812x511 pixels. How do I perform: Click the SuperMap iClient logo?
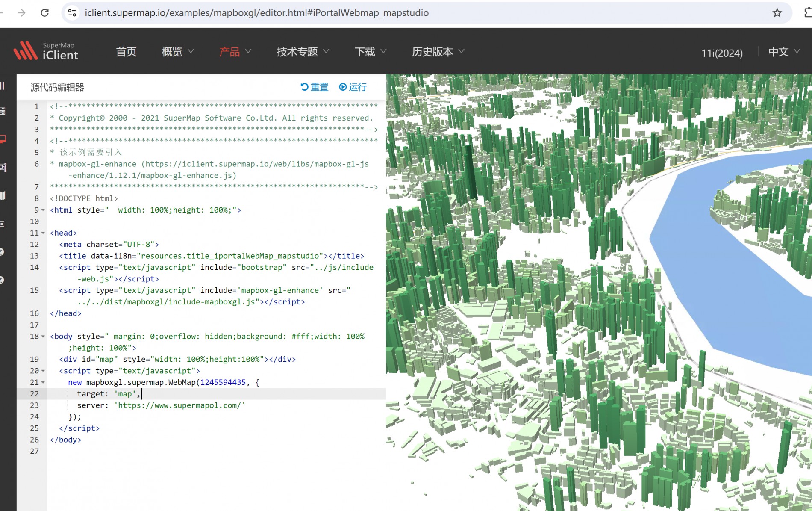46,51
